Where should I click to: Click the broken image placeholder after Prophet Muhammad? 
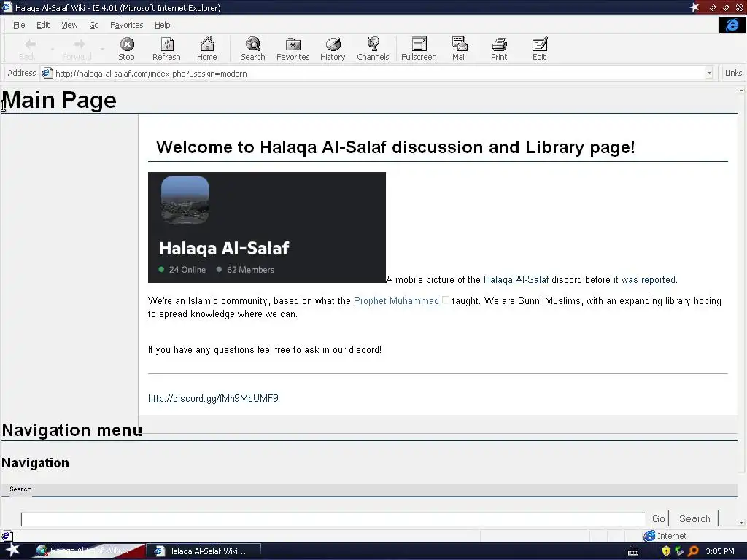446,300
